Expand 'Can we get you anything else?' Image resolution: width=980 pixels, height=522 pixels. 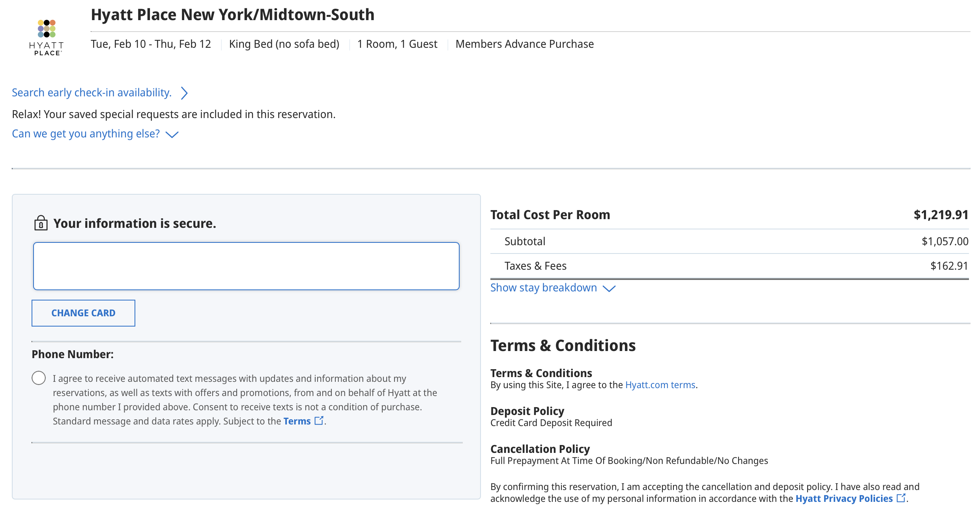[x=95, y=134]
